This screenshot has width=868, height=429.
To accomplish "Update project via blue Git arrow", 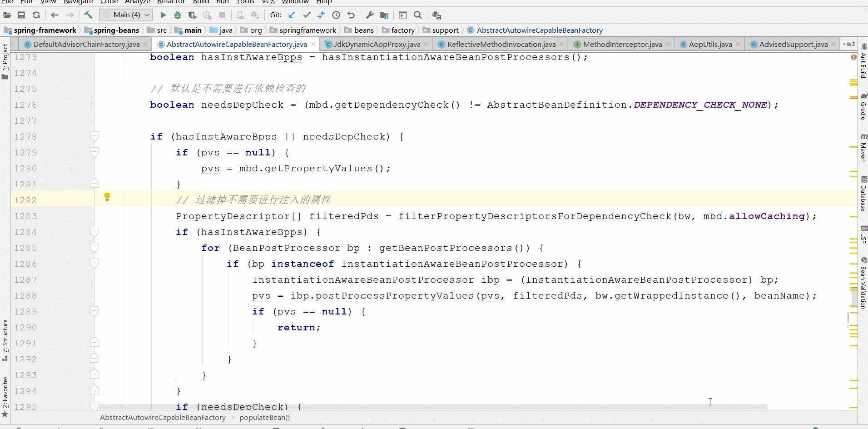I will click(x=292, y=15).
